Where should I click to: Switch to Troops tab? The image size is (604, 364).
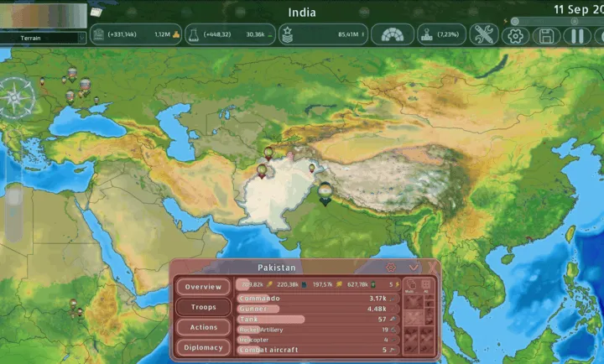point(203,307)
